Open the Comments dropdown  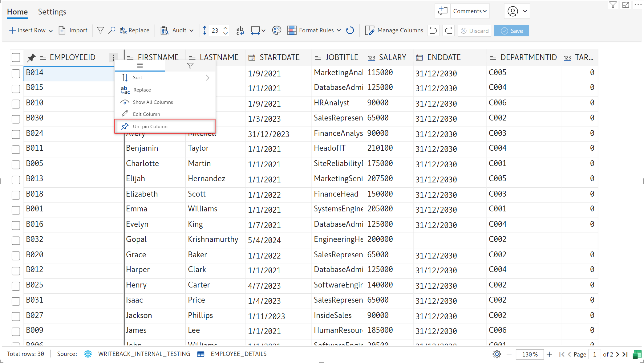[x=470, y=11]
